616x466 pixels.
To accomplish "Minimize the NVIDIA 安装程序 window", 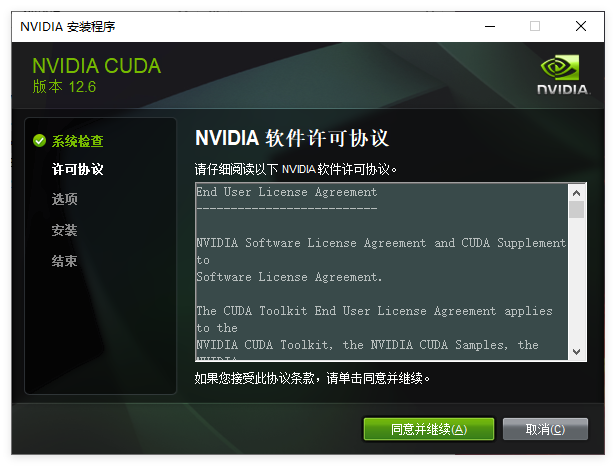I will tap(490, 26).
